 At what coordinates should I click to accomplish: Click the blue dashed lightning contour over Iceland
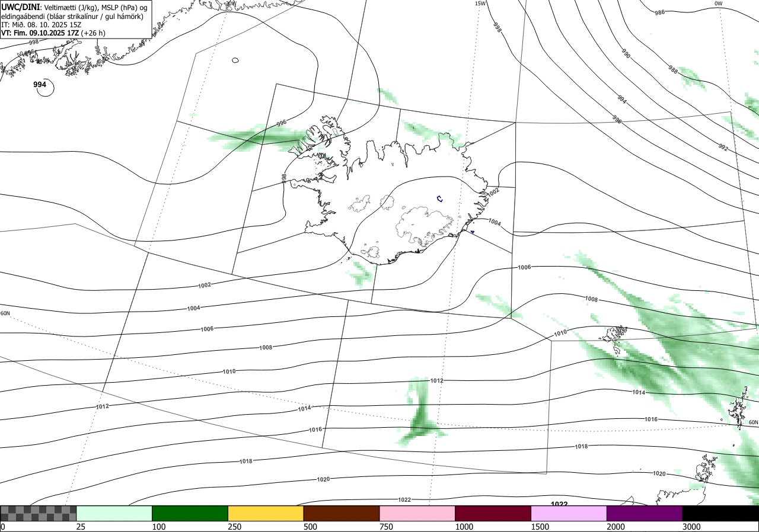click(x=439, y=199)
